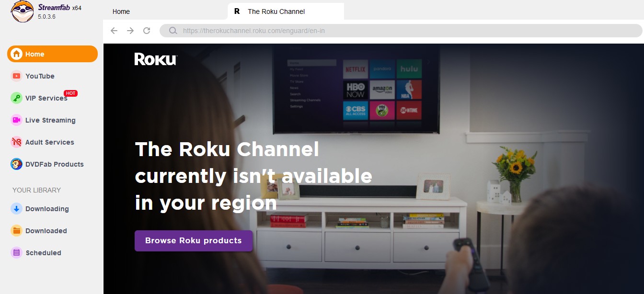The height and width of the screenshot is (294, 644).
Task: Go back with the left arrow
Action: tap(114, 31)
